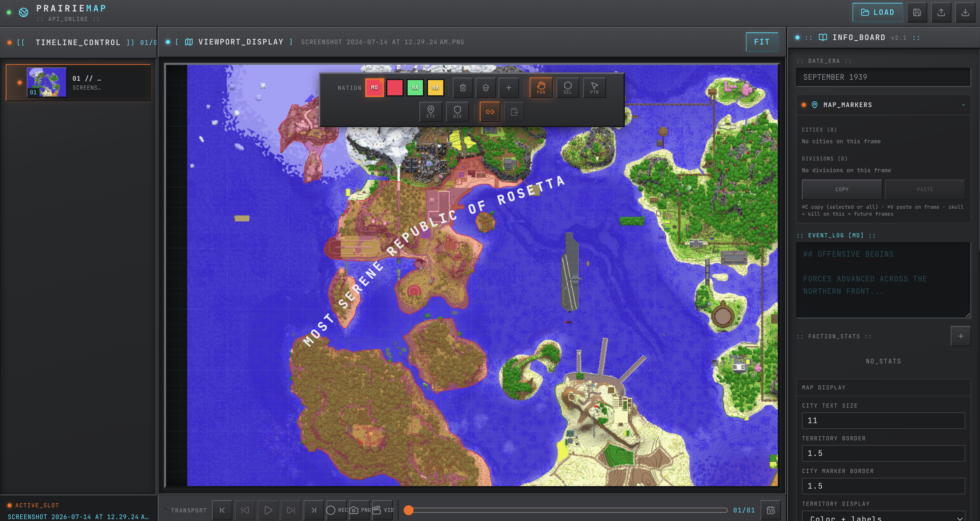Export PNG snapshot with camera button
Image resolution: width=980 pixels, height=521 pixels.
coord(360,510)
